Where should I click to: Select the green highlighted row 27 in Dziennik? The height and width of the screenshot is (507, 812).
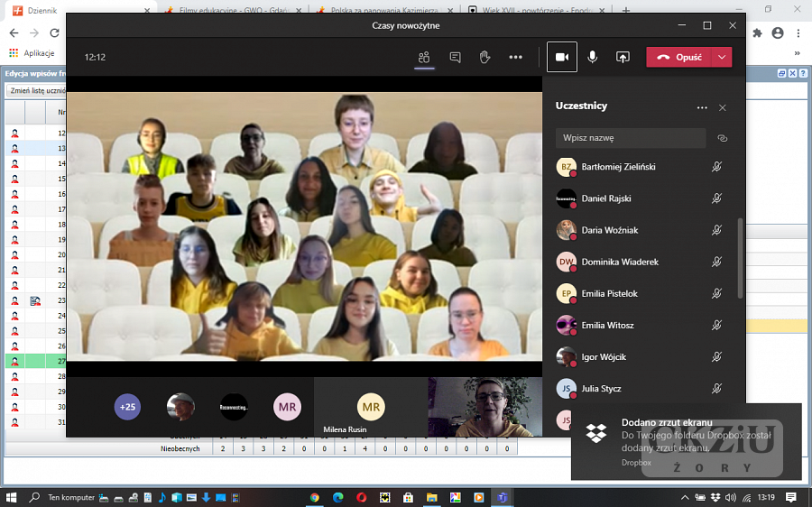tap(36, 361)
